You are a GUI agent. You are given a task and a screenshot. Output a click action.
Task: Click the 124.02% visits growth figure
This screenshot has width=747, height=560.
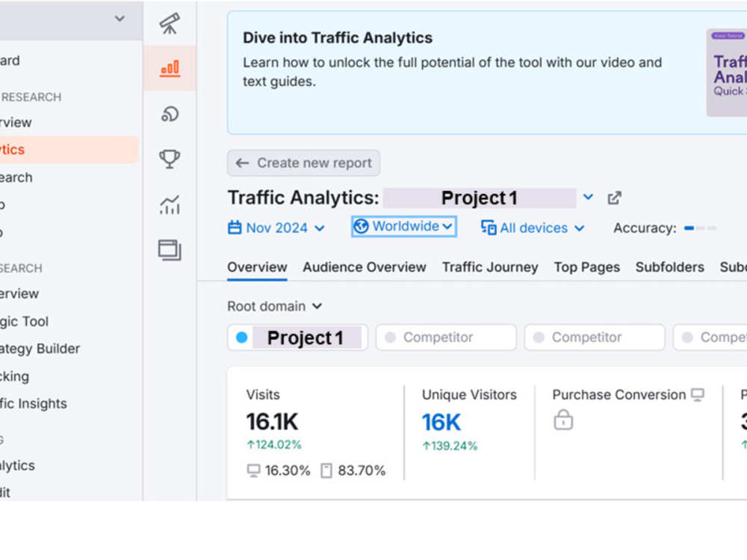[274, 445]
